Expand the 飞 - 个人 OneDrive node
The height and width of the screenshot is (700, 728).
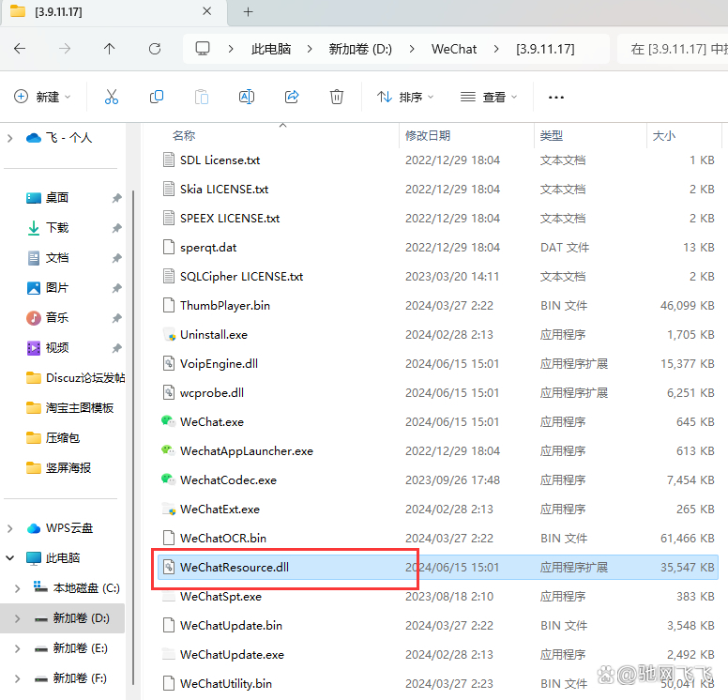pyautogui.click(x=9, y=138)
